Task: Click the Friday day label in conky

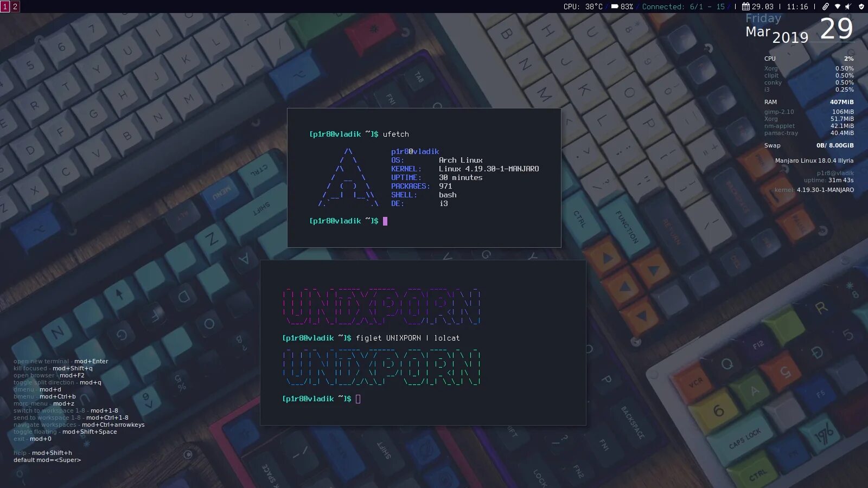Action: pos(763,18)
